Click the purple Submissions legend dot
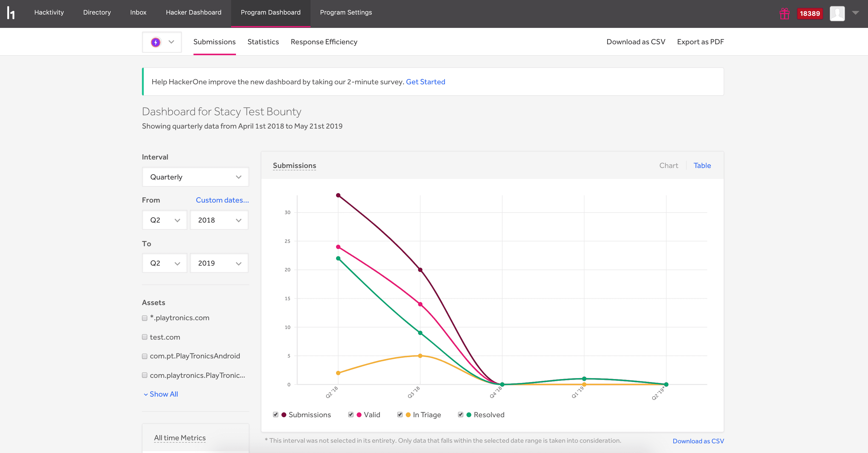Screen dimensions: 868x453 [x=284, y=414]
